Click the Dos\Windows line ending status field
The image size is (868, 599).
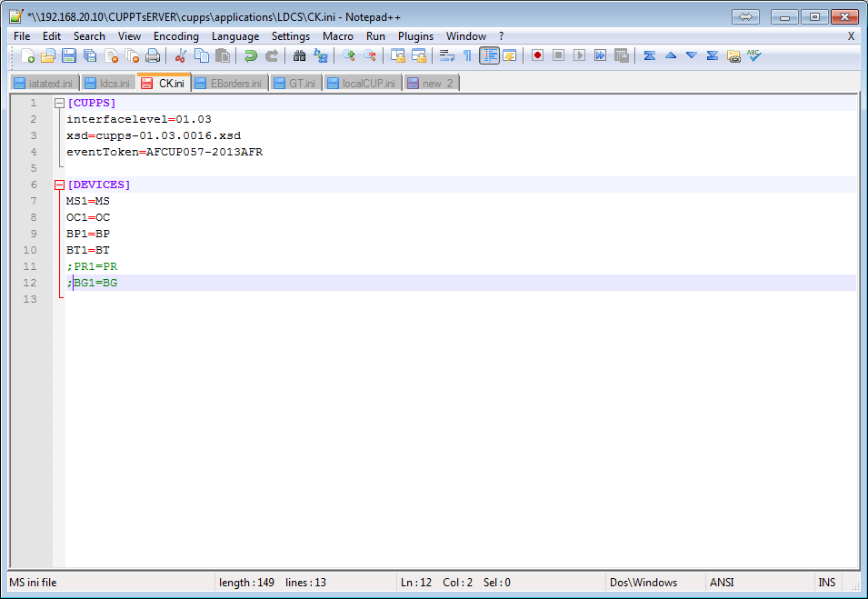point(644,583)
